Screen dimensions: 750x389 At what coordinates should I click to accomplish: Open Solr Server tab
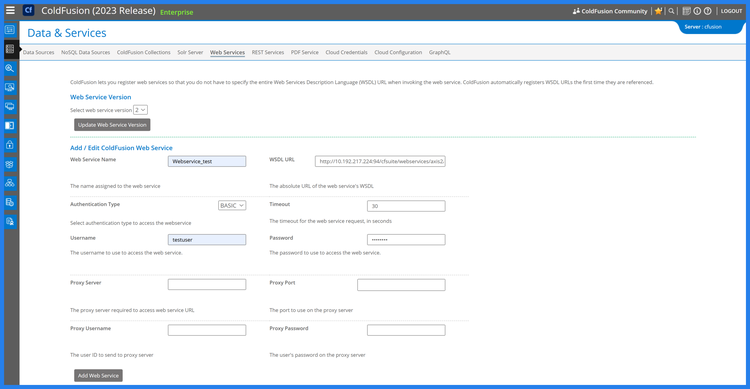190,52
